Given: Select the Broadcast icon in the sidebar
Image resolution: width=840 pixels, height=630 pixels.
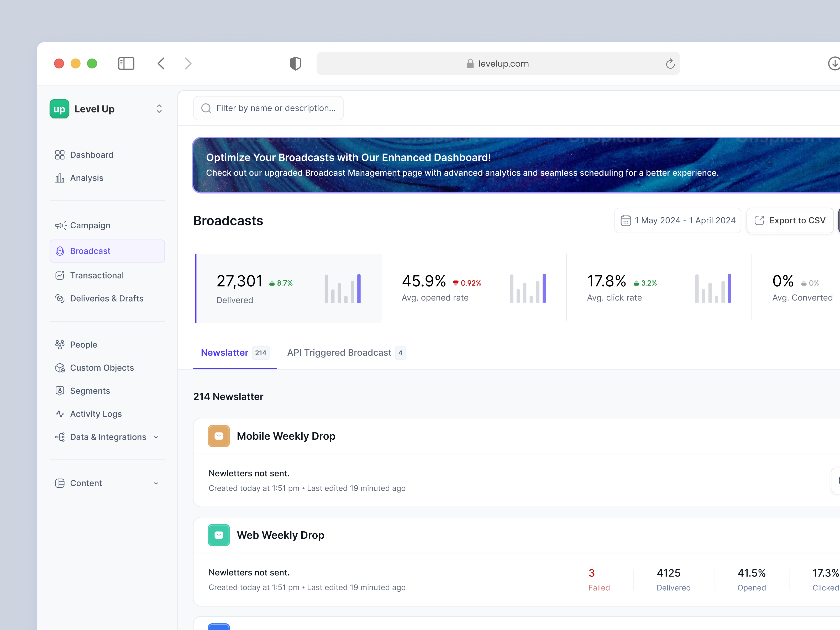Looking at the screenshot, I should coord(60,251).
